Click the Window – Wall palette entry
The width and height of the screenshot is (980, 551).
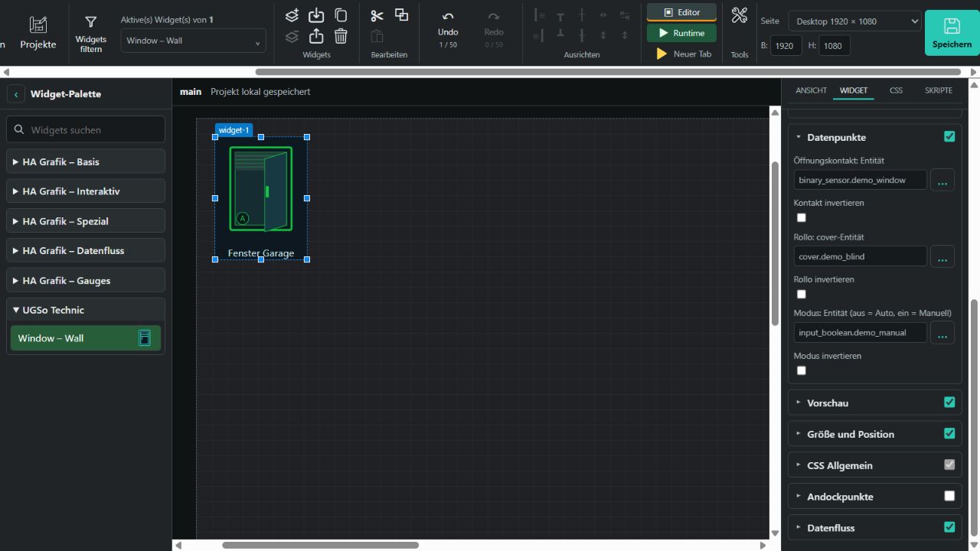86,338
